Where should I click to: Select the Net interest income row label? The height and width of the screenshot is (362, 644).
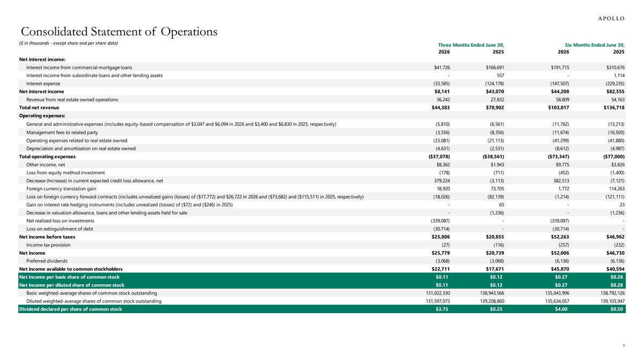tap(41, 92)
